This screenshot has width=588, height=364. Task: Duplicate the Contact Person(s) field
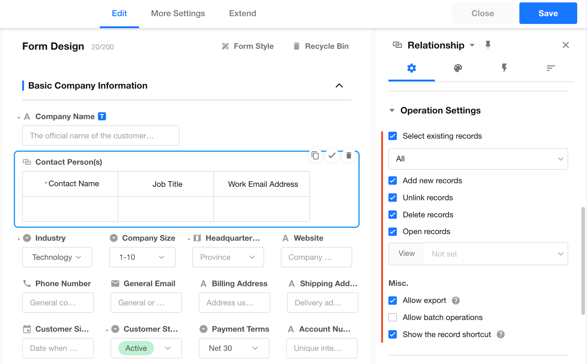tap(315, 155)
